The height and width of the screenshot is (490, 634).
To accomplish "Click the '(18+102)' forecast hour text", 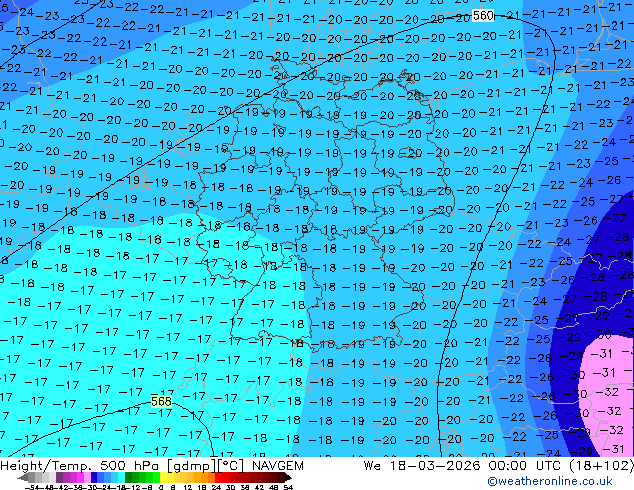I will pyautogui.click(x=601, y=466).
